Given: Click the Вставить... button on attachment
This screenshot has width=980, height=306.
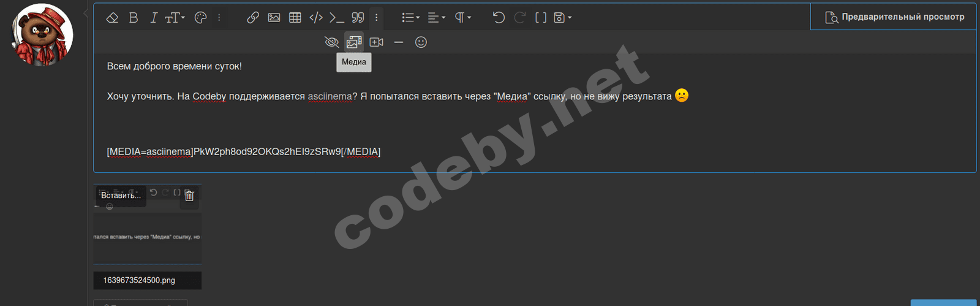Looking at the screenshot, I should [121, 196].
